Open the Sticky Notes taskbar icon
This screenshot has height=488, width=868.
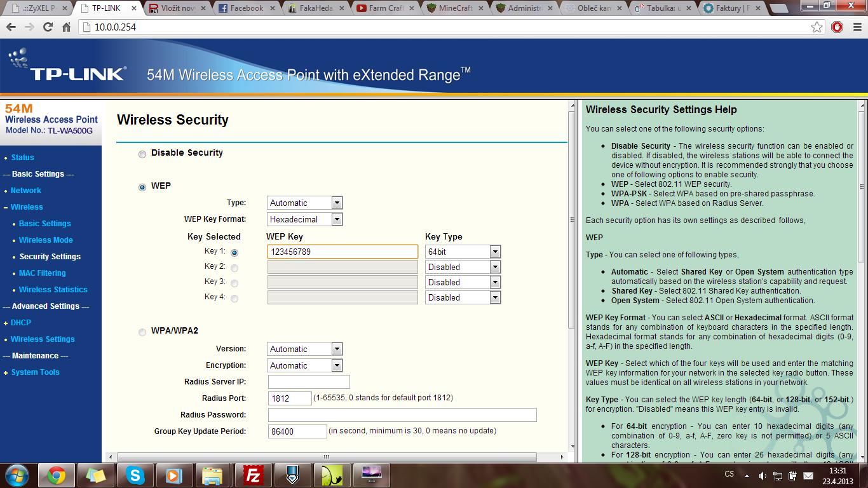96,475
